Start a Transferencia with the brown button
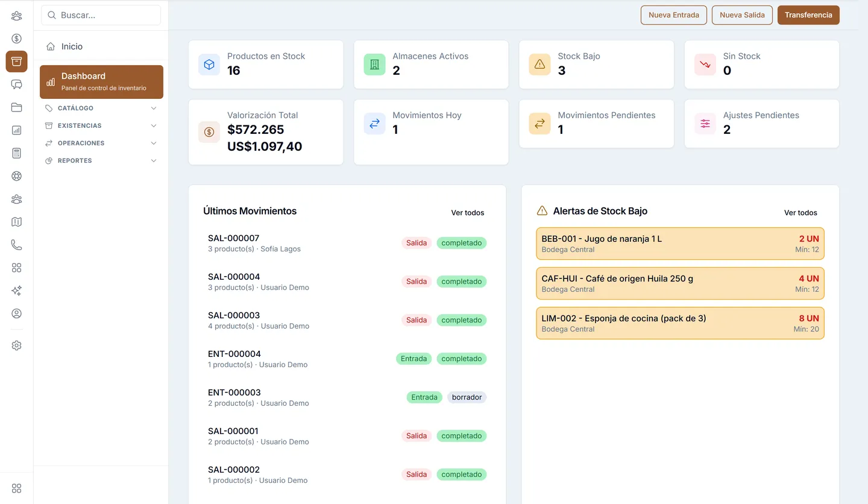 [808, 15]
